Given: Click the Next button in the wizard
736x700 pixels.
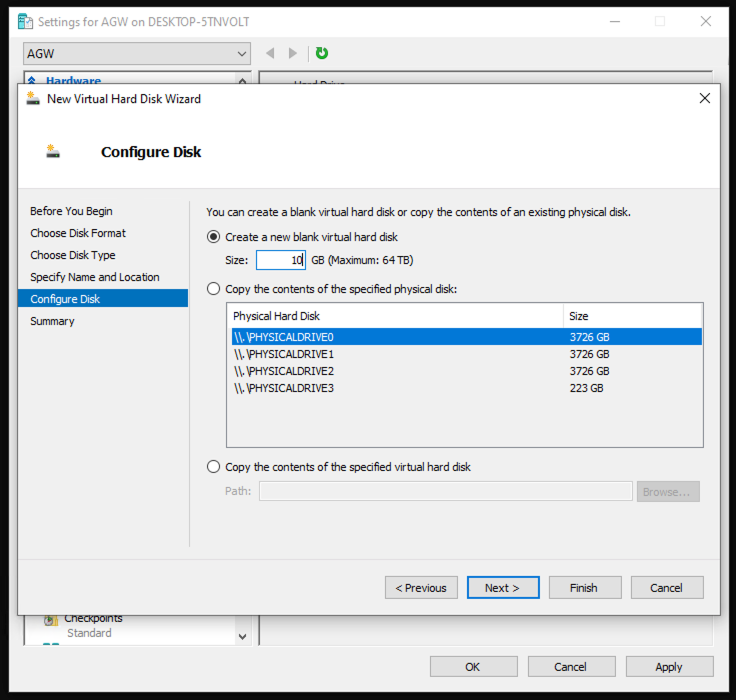Looking at the screenshot, I should (503, 588).
